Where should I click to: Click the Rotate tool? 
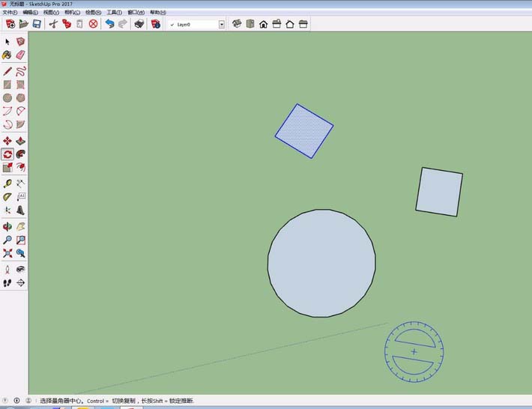click(x=7, y=154)
